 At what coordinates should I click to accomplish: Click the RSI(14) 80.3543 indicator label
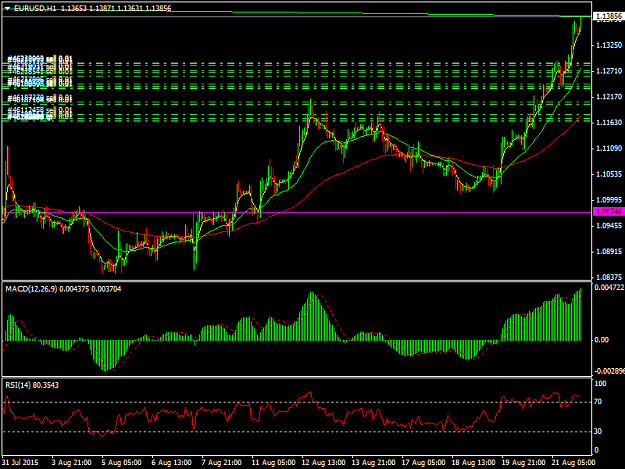[32, 385]
